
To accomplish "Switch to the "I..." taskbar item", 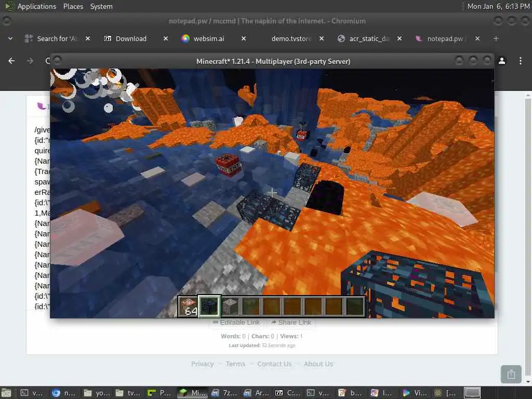I will click(x=382, y=393).
